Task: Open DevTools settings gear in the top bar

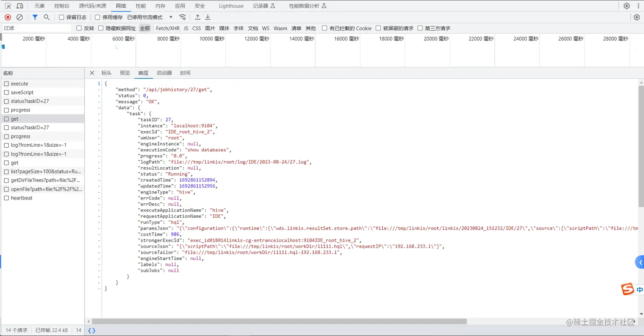Action: click(627, 6)
